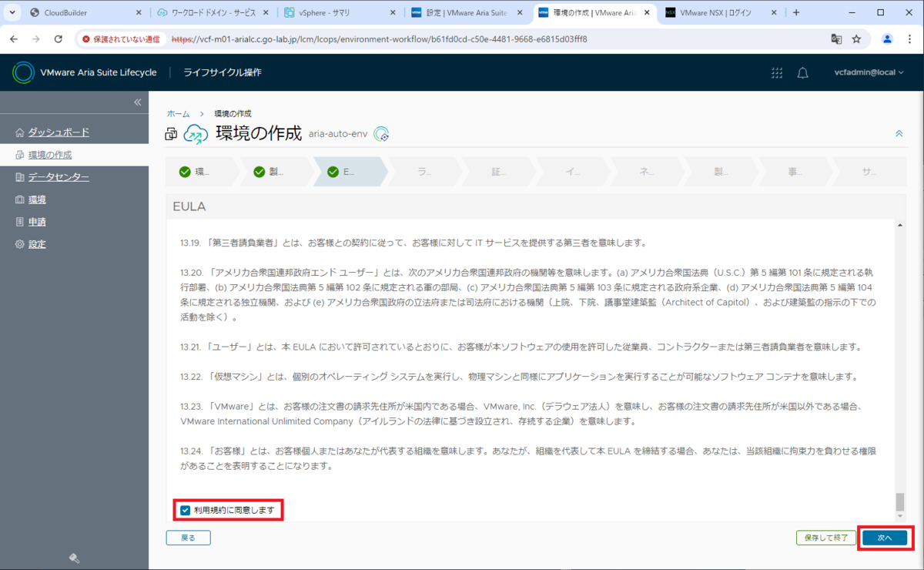Open データセンター in the sidebar

[59, 177]
